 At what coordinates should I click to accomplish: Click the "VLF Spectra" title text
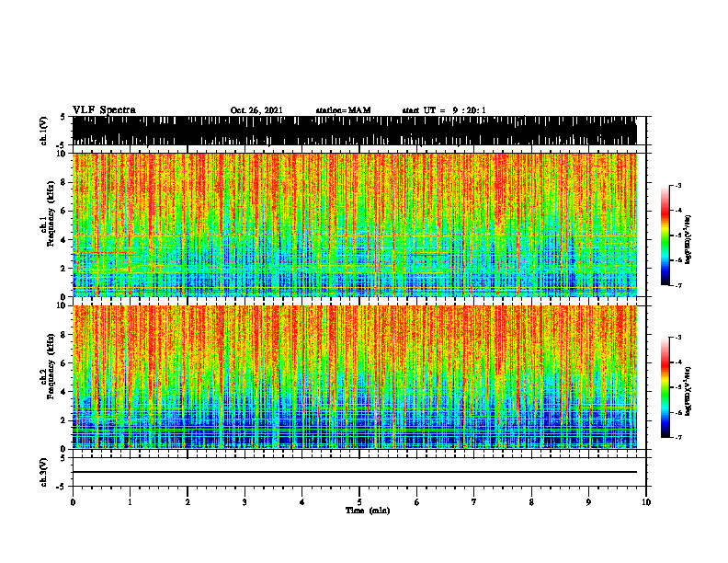click(104, 110)
